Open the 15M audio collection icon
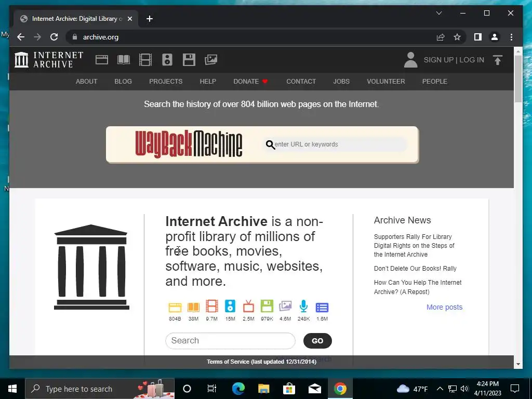Screen dimensions: 532x399 [230, 306]
